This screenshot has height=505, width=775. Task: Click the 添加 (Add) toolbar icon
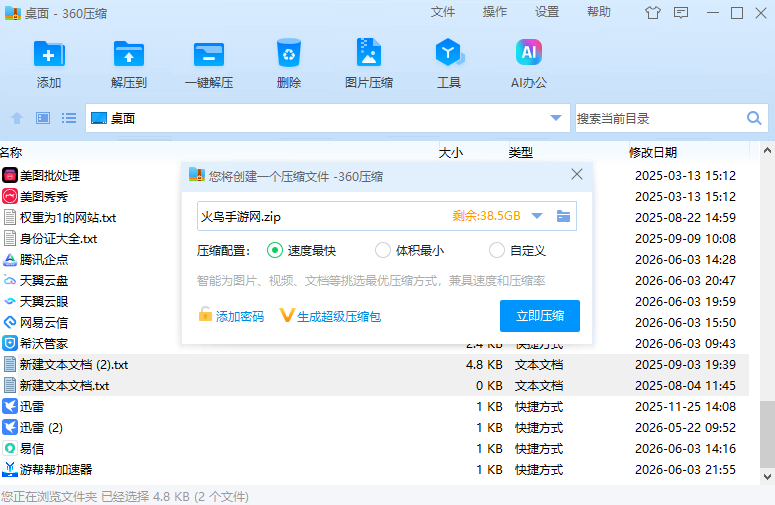coord(49,54)
